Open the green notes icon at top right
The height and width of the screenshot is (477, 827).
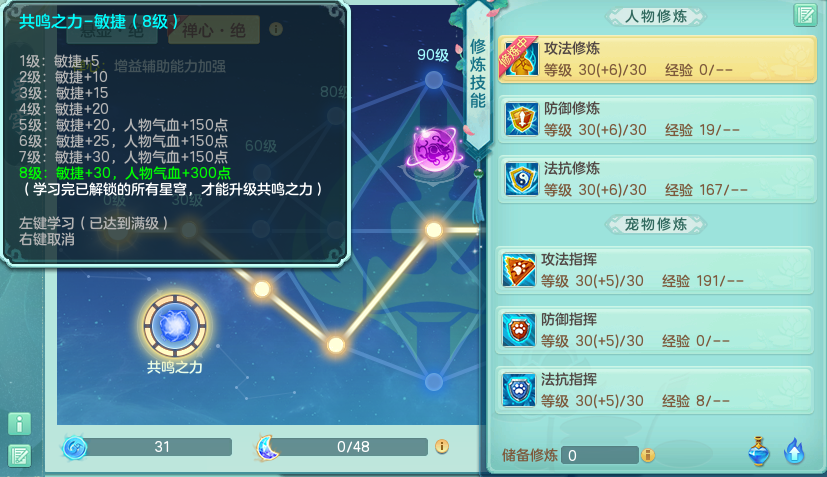805,14
